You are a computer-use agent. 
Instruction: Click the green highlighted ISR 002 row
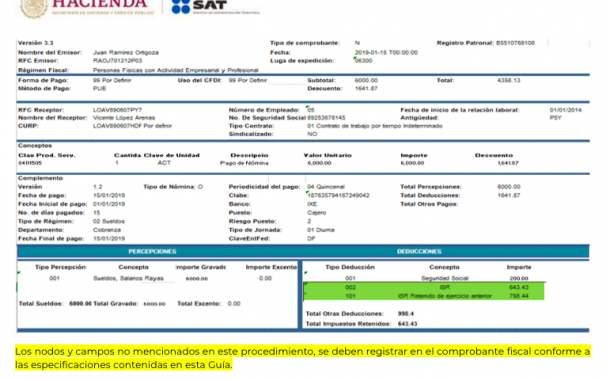pos(424,287)
